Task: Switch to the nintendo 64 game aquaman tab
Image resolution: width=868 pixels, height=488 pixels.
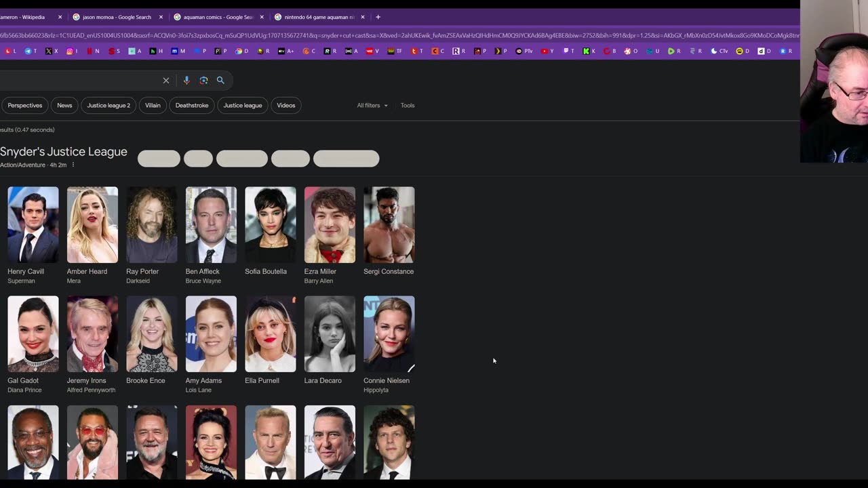Action: point(319,17)
